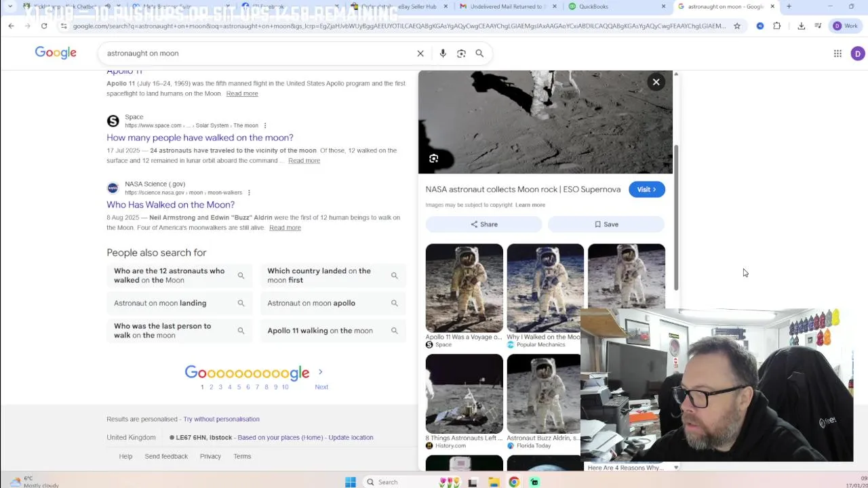868x488 pixels.
Task: Open Task View on the taskbar
Action: point(473,482)
